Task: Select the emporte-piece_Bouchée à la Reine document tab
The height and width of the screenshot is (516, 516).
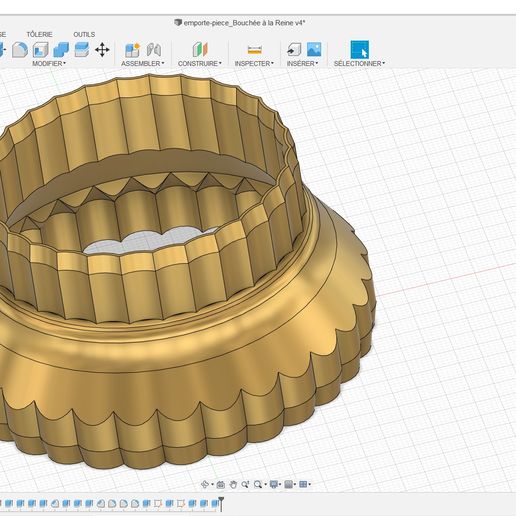Action: coord(240,23)
